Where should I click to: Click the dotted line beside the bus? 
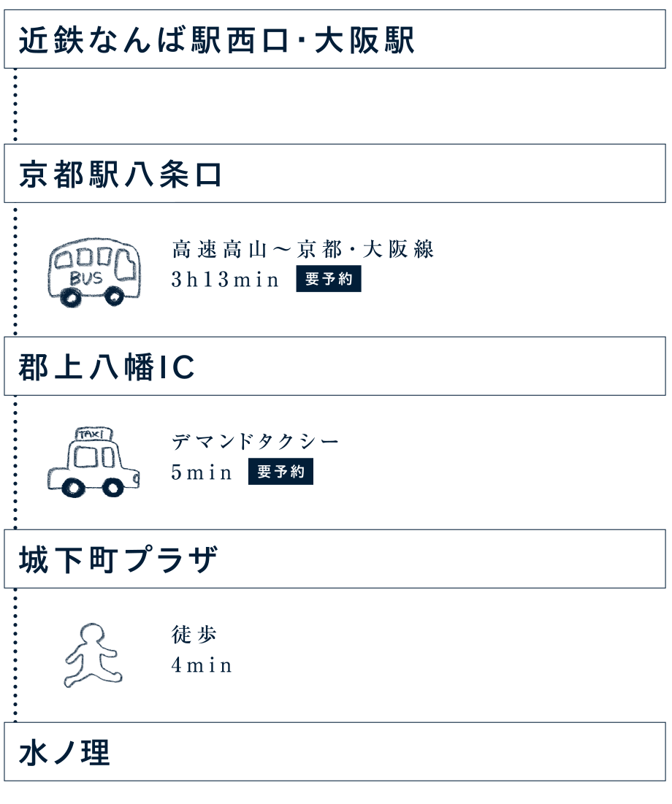[15, 269]
